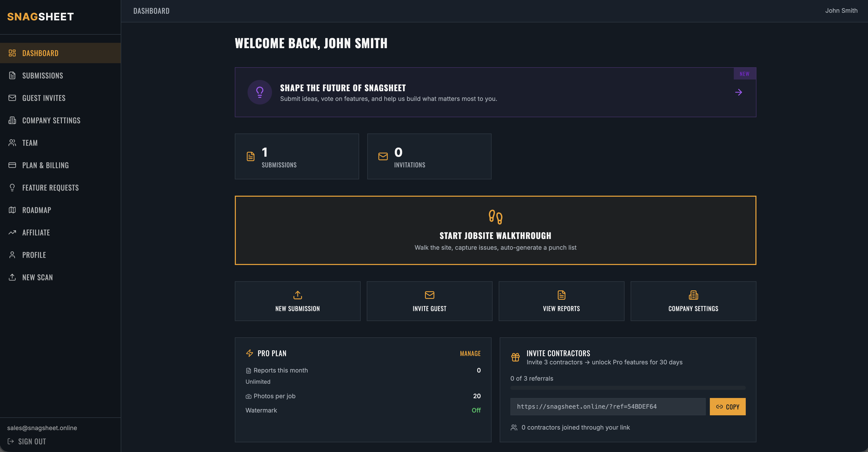
Task: Click the document icon in Submissions stat card
Action: [250, 156]
